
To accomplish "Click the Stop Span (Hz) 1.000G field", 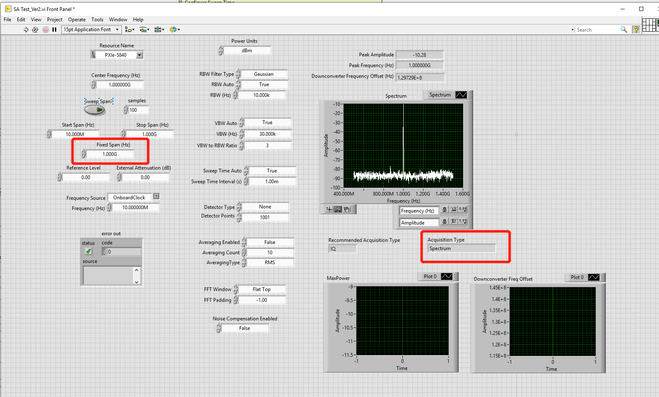I will pyautogui.click(x=149, y=134).
